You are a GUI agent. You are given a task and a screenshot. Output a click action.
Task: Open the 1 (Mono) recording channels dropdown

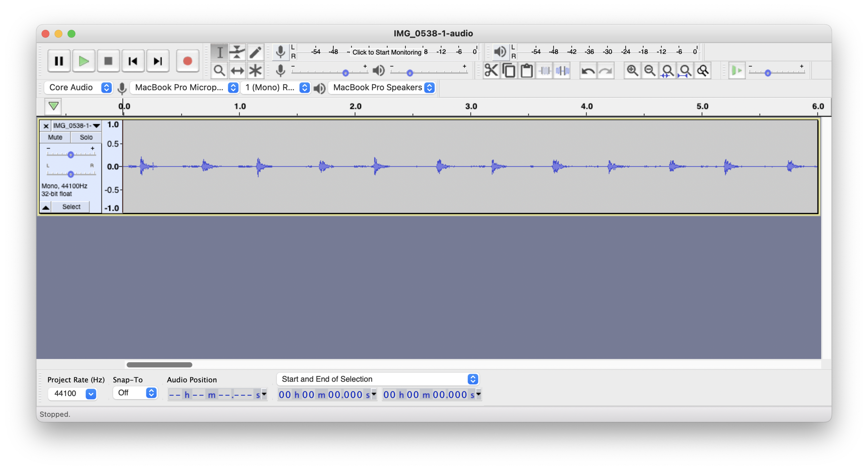[x=276, y=87]
